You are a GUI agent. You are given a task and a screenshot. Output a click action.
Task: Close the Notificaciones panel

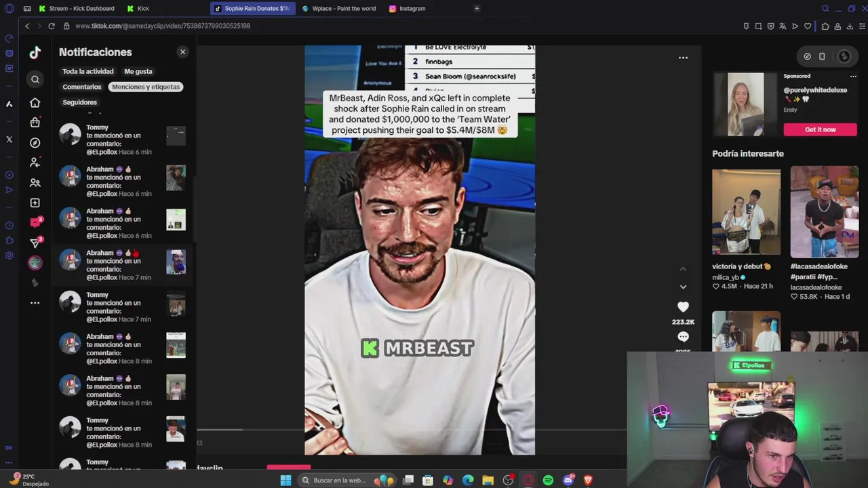(x=182, y=52)
